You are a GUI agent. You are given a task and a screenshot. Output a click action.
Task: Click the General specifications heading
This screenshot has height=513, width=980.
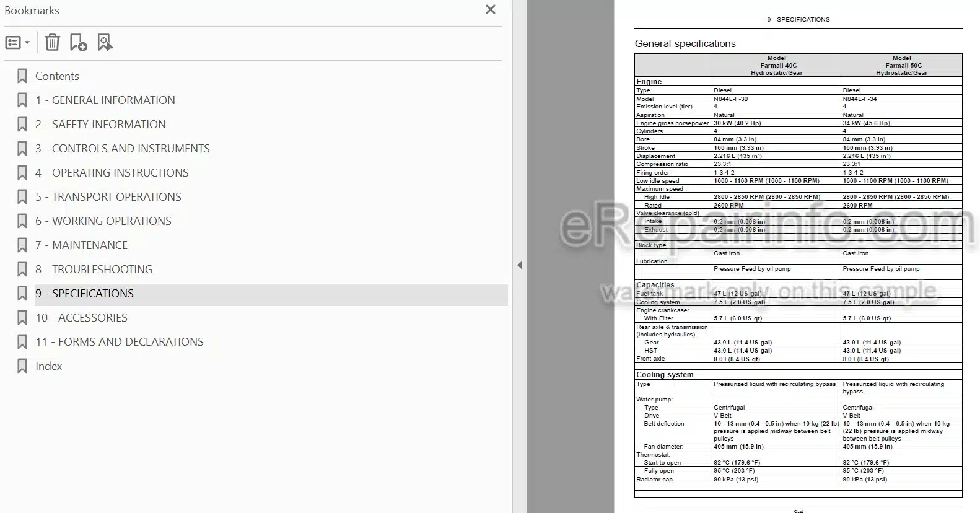[x=685, y=43]
